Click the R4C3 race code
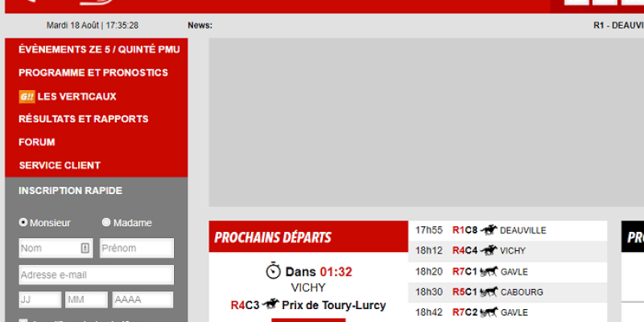The image size is (644, 322). [x=245, y=305]
